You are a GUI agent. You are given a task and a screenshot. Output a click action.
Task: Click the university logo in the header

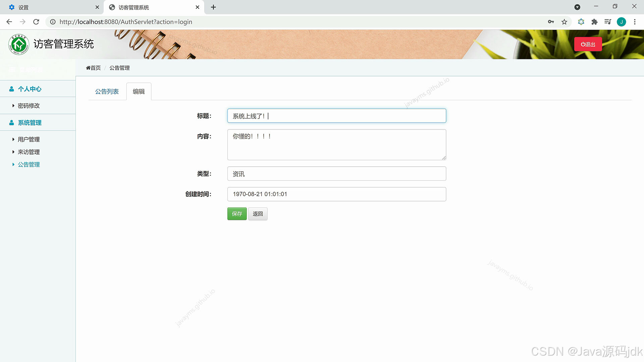click(19, 44)
